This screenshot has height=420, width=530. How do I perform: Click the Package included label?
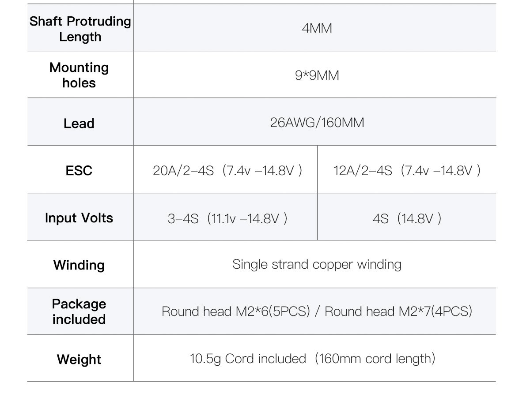(79, 311)
